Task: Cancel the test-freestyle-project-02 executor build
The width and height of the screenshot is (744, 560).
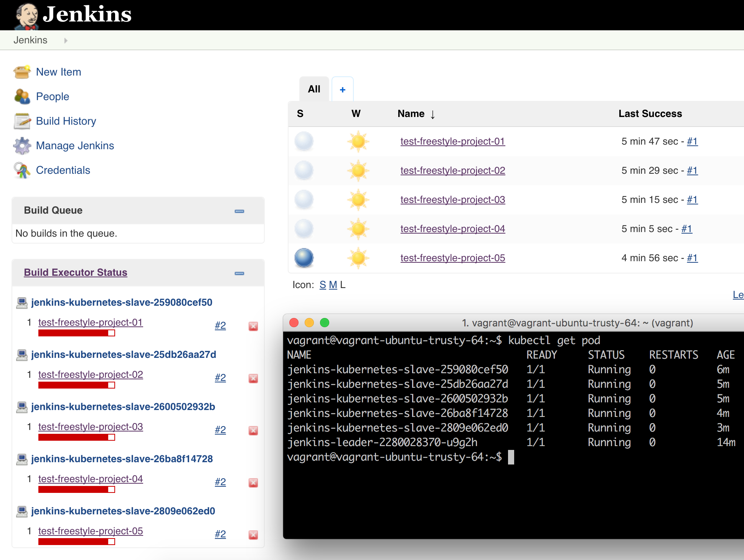Action: pyautogui.click(x=253, y=378)
